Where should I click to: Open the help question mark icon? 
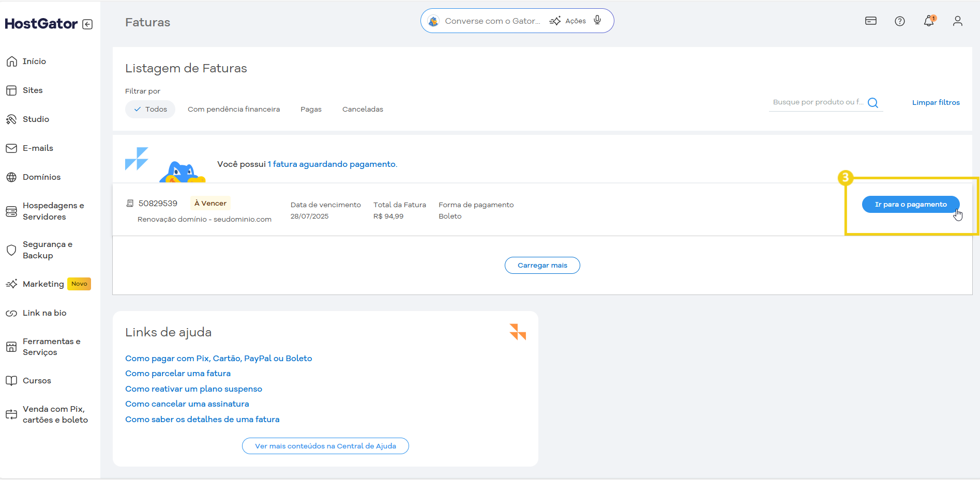pyautogui.click(x=899, y=21)
